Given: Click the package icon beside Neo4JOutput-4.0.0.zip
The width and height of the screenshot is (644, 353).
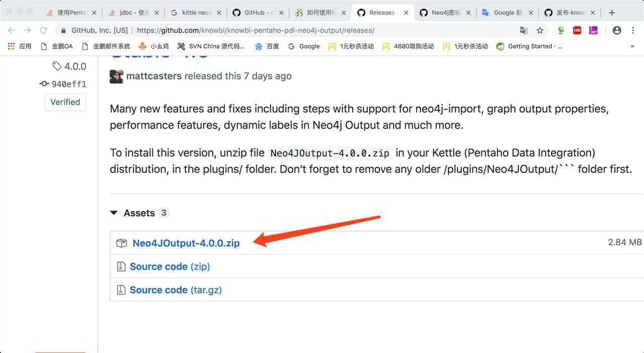Looking at the screenshot, I should pyautogui.click(x=121, y=243).
